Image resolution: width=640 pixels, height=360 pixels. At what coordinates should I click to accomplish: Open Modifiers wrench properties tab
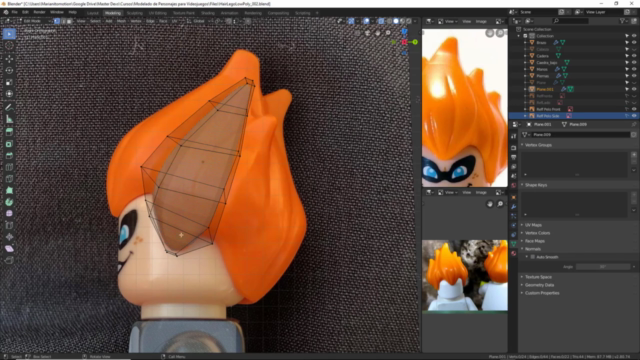[513, 207]
